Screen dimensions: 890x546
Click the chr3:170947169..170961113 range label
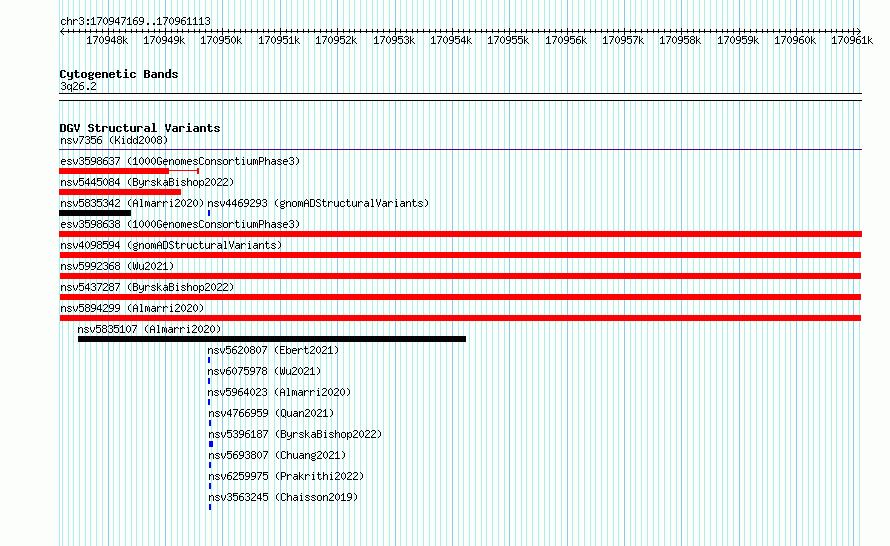click(135, 21)
